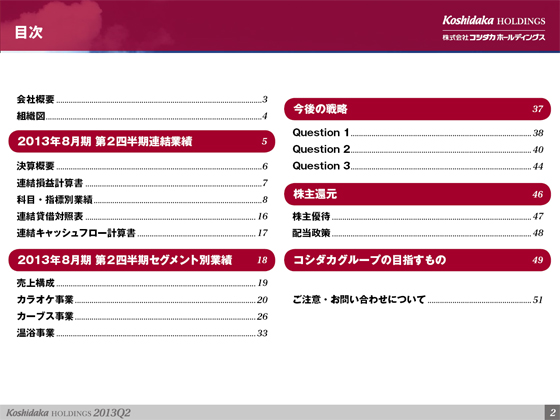Image resolution: width=560 pixels, height=420 pixels.
Task: Select the 組織図 table of contents entry
Action: pyautogui.click(x=142, y=116)
